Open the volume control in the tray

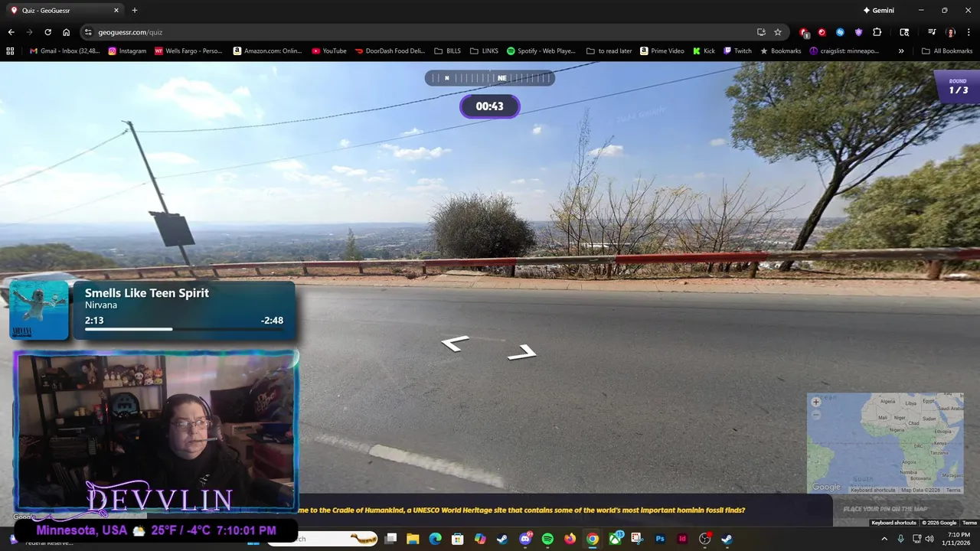pos(929,539)
